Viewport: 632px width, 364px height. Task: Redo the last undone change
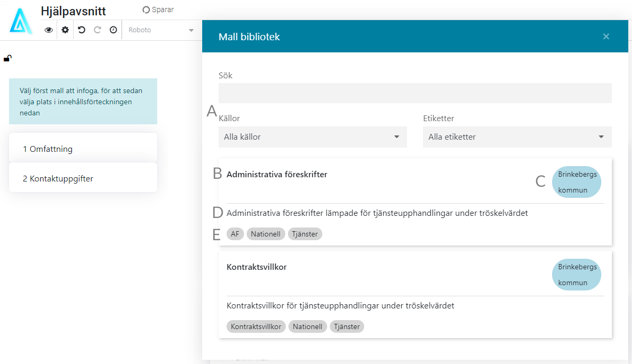(x=97, y=30)
